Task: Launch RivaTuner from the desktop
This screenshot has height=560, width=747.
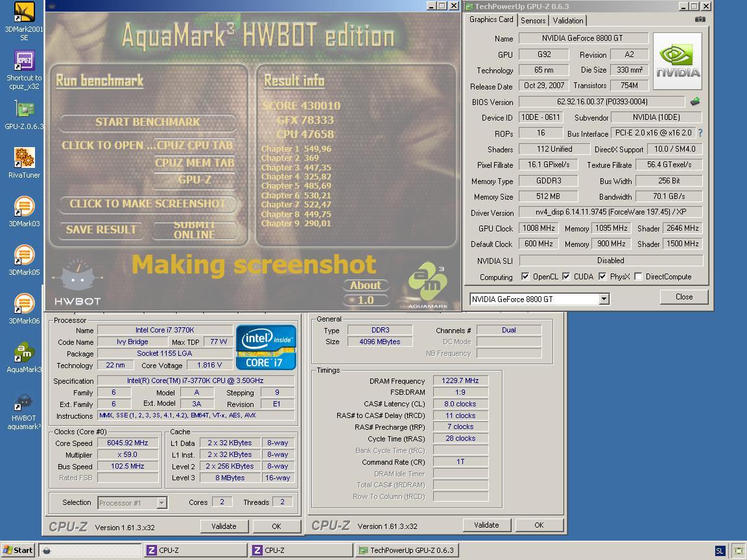Action: [24, 163]
